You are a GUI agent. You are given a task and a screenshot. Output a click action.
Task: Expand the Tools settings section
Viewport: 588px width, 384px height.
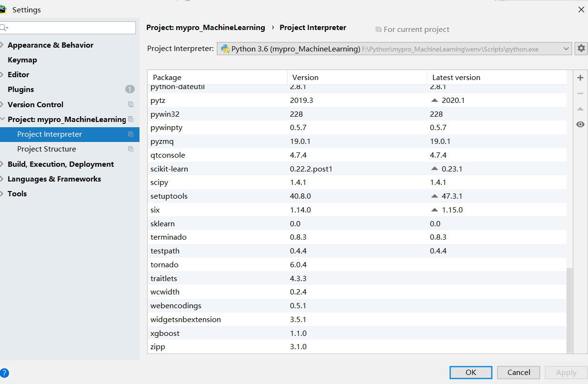(x=3, y=194)
